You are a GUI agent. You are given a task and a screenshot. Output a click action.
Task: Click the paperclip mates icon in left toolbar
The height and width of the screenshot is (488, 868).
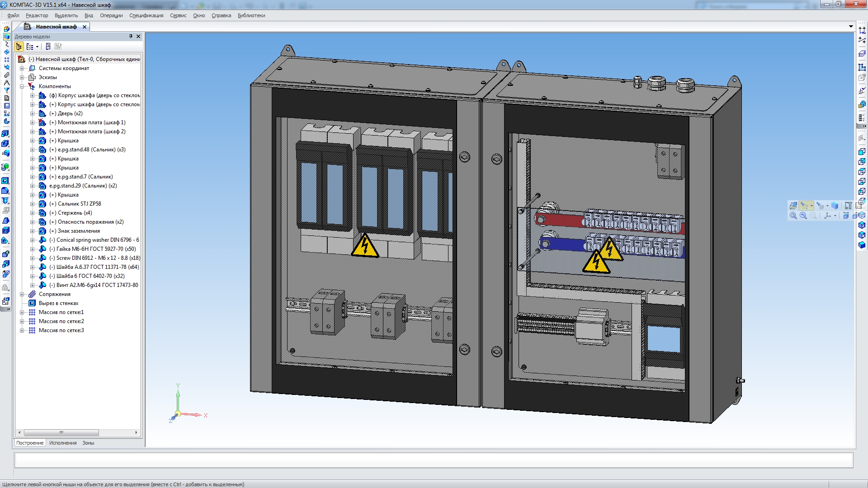(6, 75)
